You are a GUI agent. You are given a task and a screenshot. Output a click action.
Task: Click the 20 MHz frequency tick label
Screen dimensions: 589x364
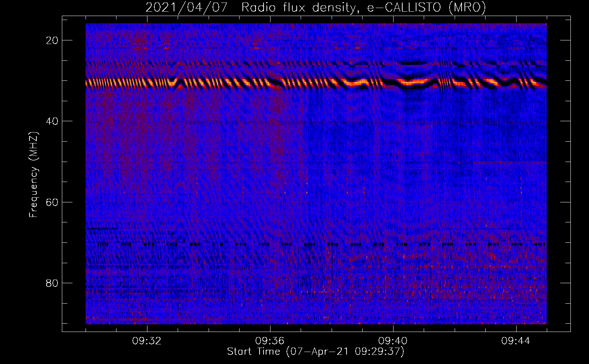(52, 40)
